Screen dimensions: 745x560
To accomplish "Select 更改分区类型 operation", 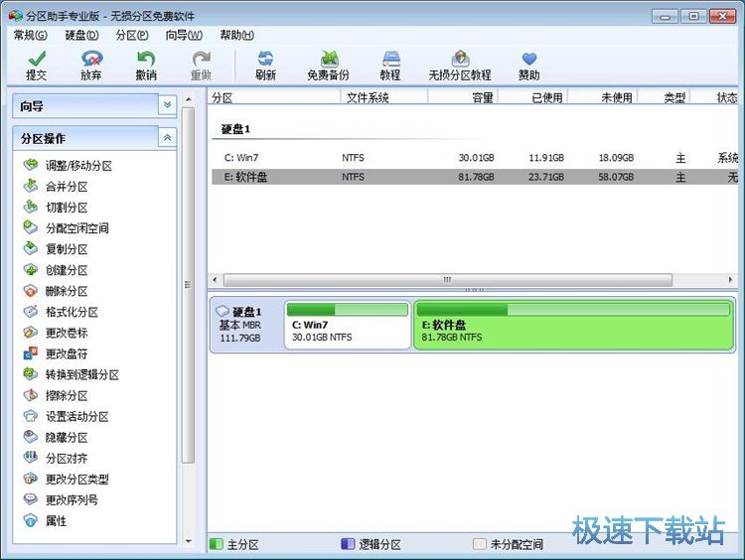I will pyautogui.click(x=66, y=479).
